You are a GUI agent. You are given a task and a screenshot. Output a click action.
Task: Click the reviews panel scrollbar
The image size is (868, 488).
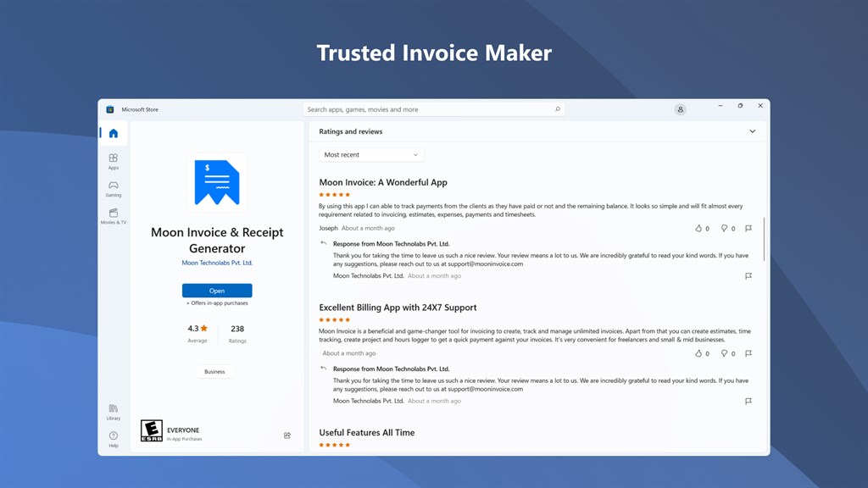(x=764, y=239)
